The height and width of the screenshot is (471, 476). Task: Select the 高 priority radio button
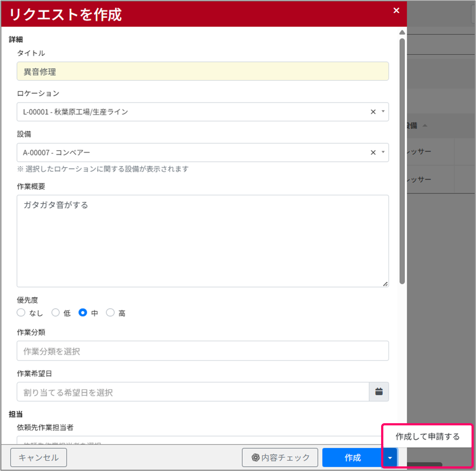tap(110, 313)
